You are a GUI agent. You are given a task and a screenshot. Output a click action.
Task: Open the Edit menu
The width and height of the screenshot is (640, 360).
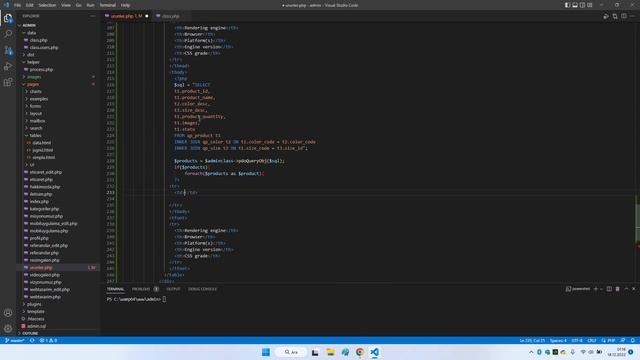point(30,5)
